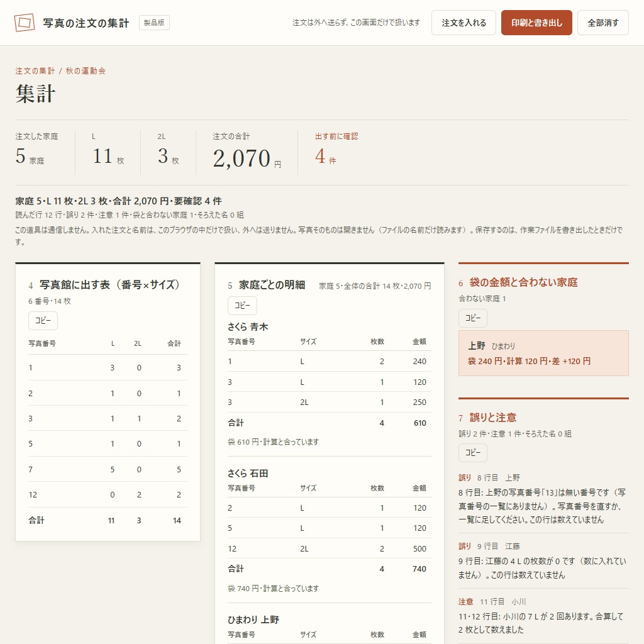This screenshot has height=644, width=644.
Task: Click photo number 1 row with total 3
Action: tap(108, 367)
